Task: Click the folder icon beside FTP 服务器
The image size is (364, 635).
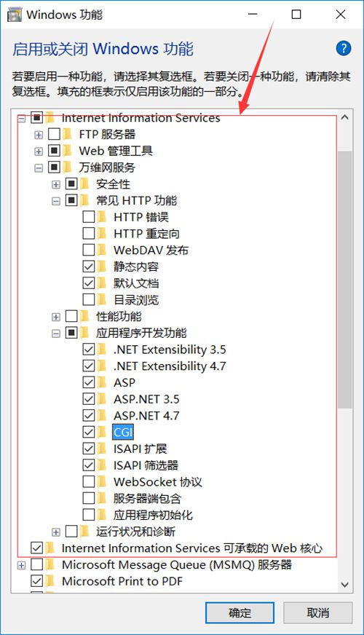Action: pos(67,134)
